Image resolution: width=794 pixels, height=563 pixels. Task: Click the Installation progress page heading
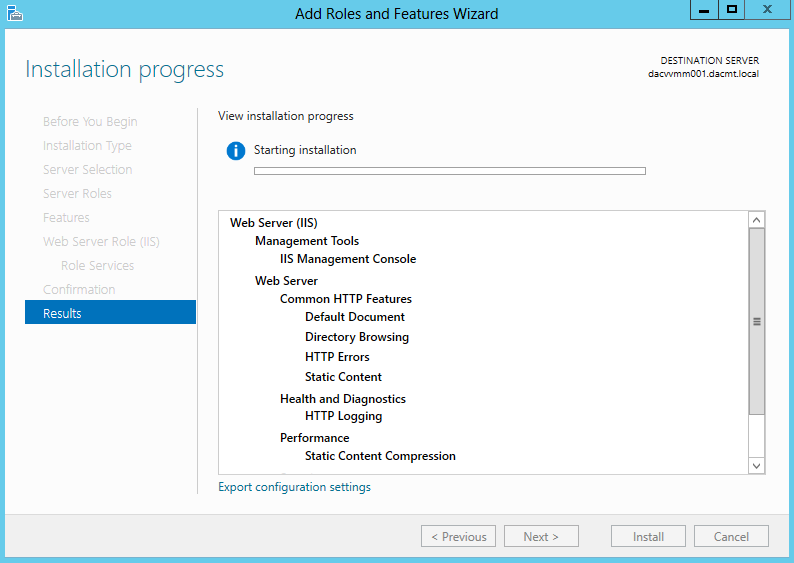[x=124, y=70]
